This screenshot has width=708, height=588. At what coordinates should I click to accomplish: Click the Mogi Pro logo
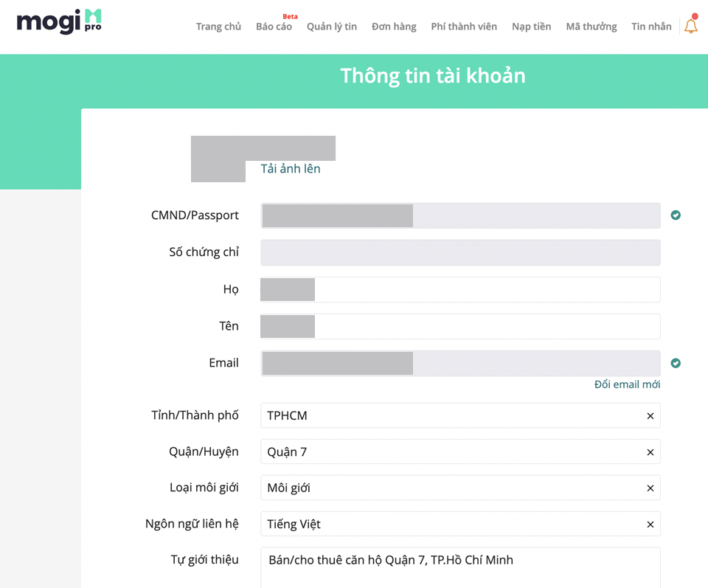59,22
